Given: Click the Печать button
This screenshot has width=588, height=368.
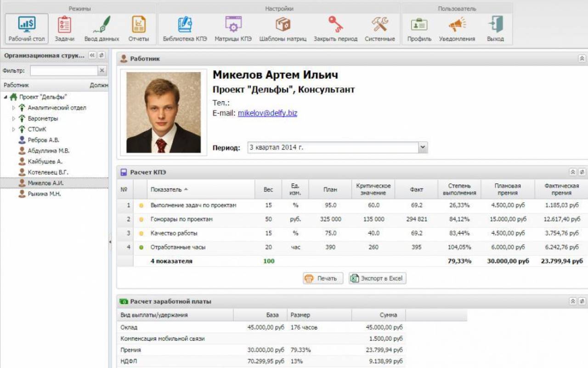Looking at the screenshot, I should 323,278.
